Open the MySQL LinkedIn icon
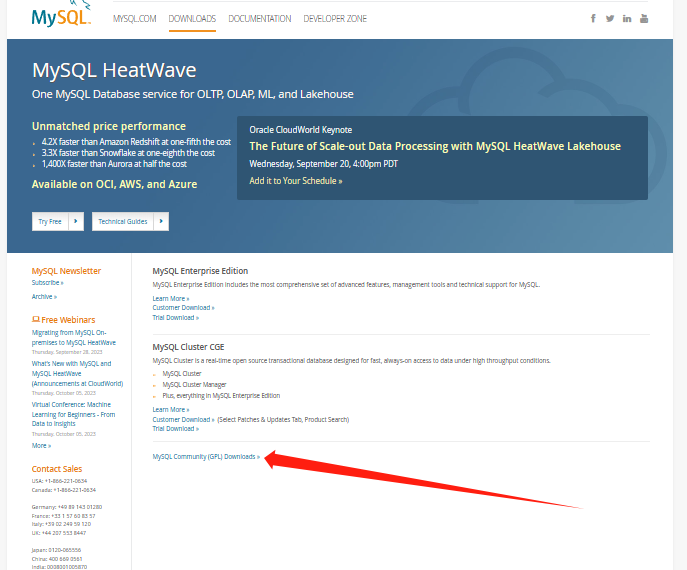The height and width of the screenshot is (570, 687). coord(627,18)
